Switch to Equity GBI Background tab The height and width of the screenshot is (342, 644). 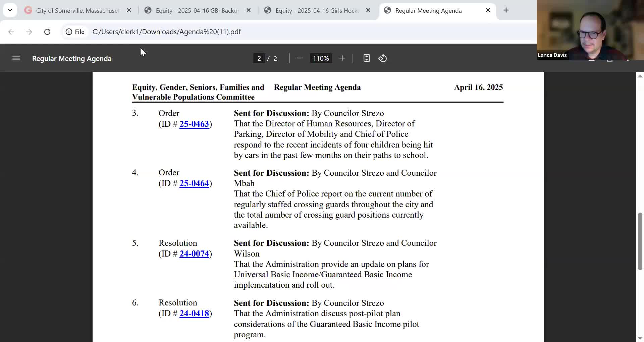click(197, 10)
